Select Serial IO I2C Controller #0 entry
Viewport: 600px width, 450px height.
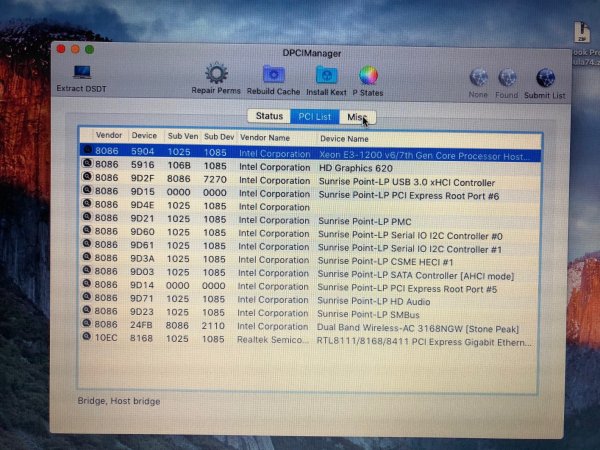[410, 236]
